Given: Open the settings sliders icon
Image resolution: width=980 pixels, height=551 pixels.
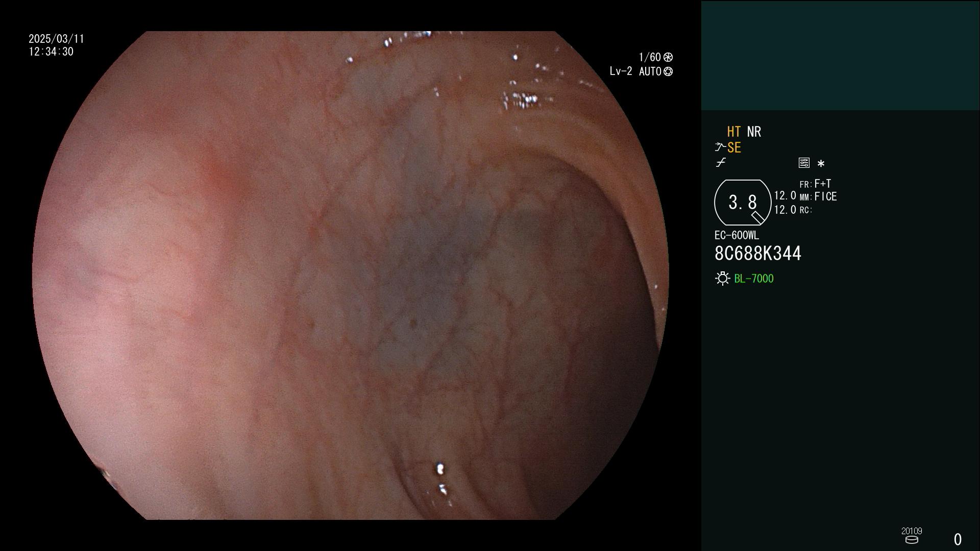Looking at the screenshot, I should point(804,163).
